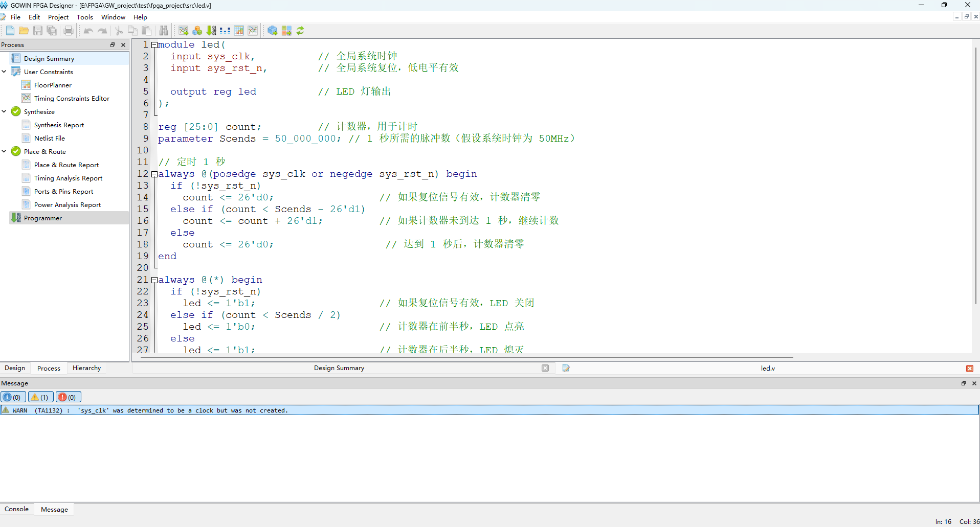Viewport: 980px width, 527px height.
Task: Close the Message panel
Action: pyautogui.click(x=974, y=383)
